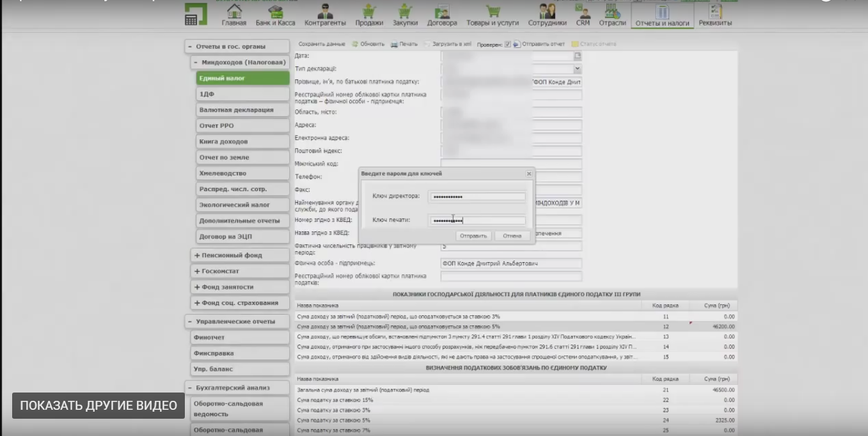The image size is (868, 436).
Task: Click Статус отчета in the toolbar
Action: point(594,44)
